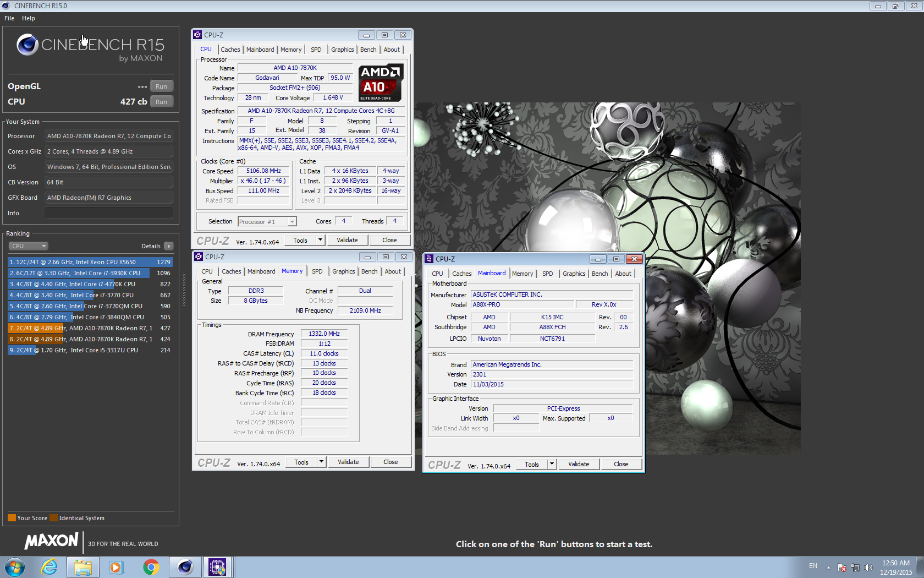Open the File menu

(x=9, y=18)
